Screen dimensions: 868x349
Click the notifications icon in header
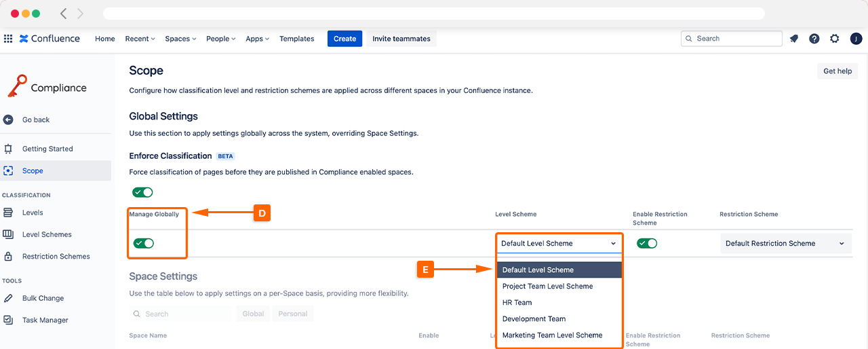coord(793,39)
